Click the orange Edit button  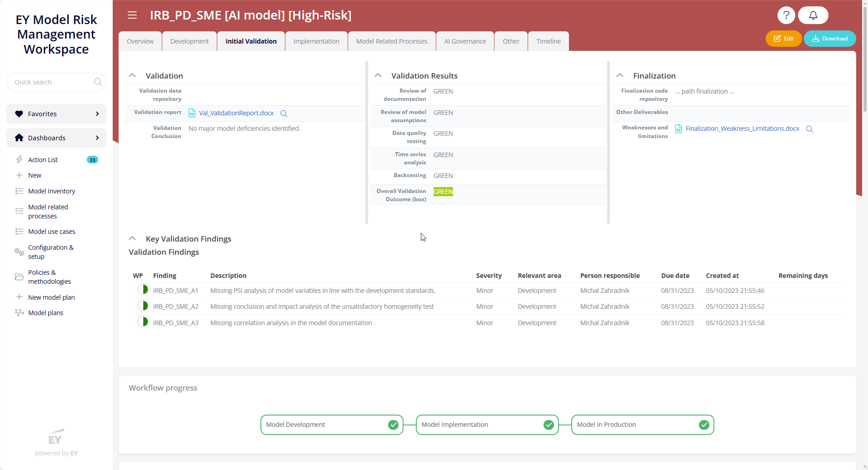coord(783,39)
